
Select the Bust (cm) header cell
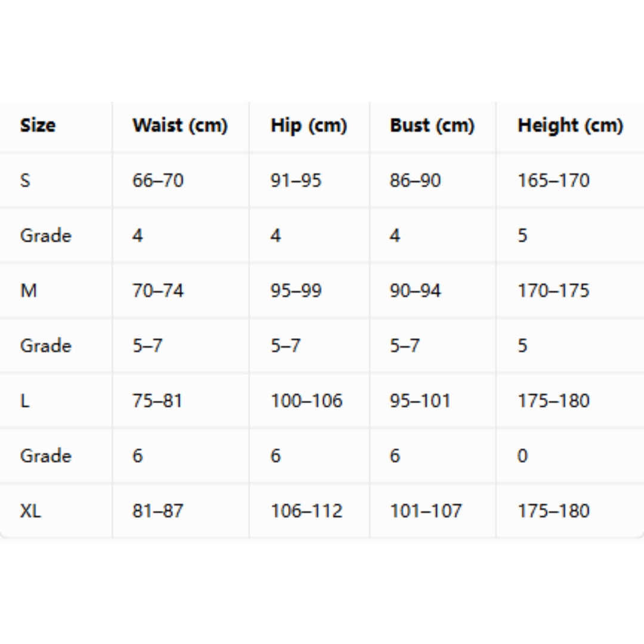click(x=432, y=126)
